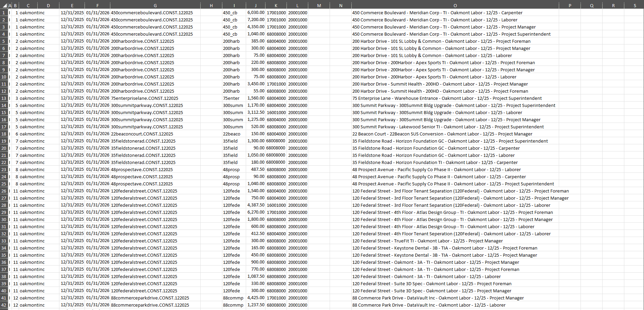The width and height of the screenshot is (644, 310).
Task: Click the cell with 3,112.50
Action: pos(256,112)
